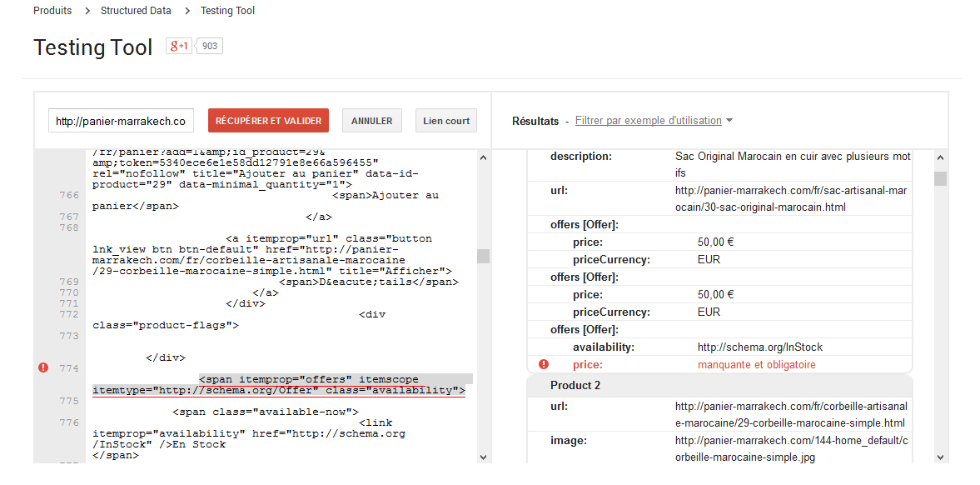Click results panel scrollbar down arrow
The image size is (980, 485).
point(941,457)
